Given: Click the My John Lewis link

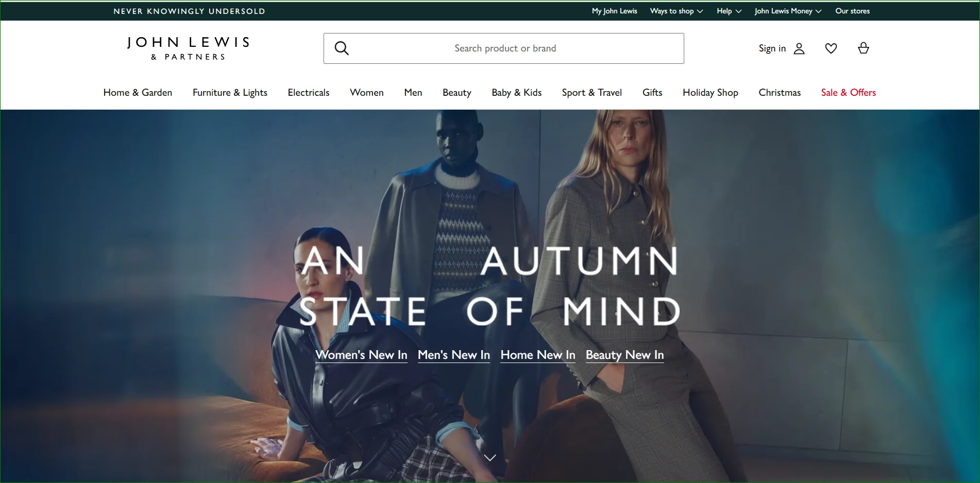Looking at the screenshot, I should pos(614,11).
